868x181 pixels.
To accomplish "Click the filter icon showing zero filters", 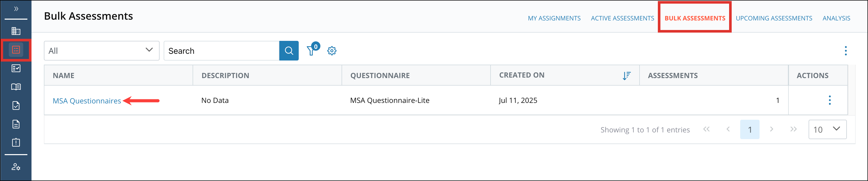I will point(311,51).
